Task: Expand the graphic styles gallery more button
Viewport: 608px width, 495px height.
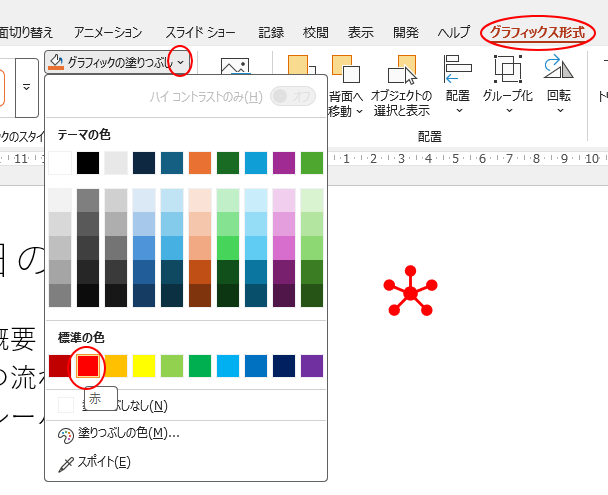Action: click(27, 88)
